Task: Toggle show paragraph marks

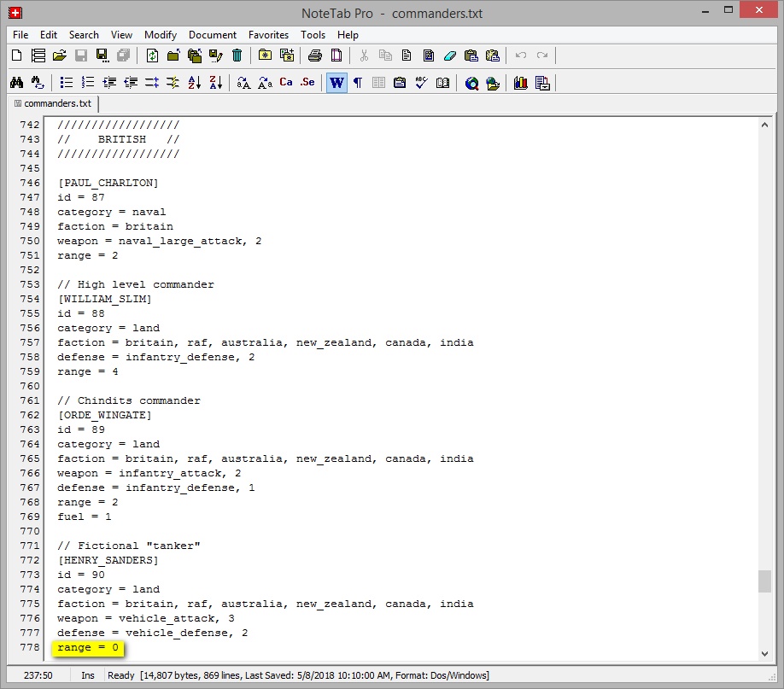Action: [x=358, y=83]
